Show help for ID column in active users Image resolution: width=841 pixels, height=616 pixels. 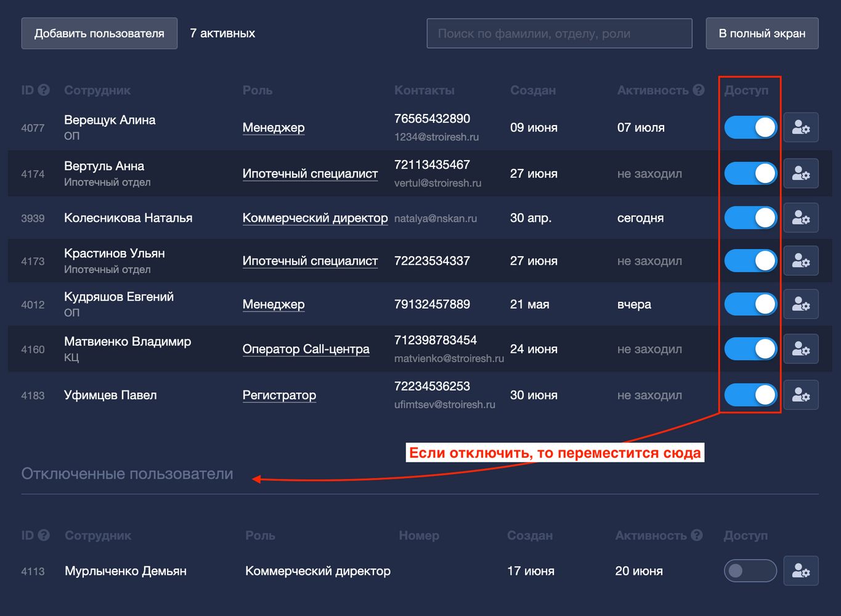pos(44,90)
